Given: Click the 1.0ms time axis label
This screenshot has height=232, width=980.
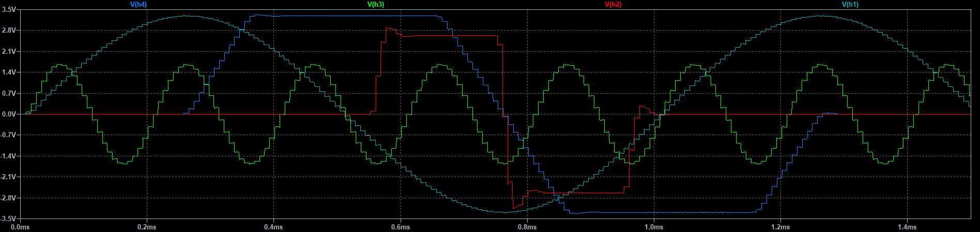Looking at the screenshot, I should [x=654, y=227].
